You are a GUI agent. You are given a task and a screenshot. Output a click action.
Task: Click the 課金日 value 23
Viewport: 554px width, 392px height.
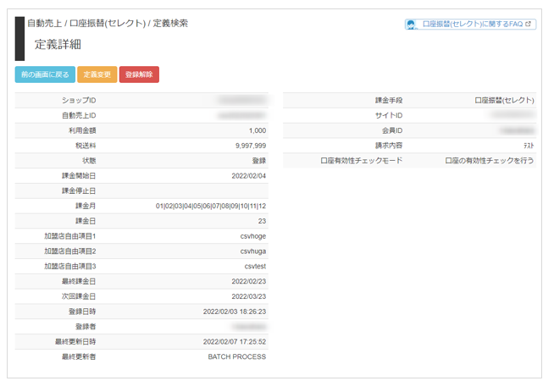click(262, 221)
